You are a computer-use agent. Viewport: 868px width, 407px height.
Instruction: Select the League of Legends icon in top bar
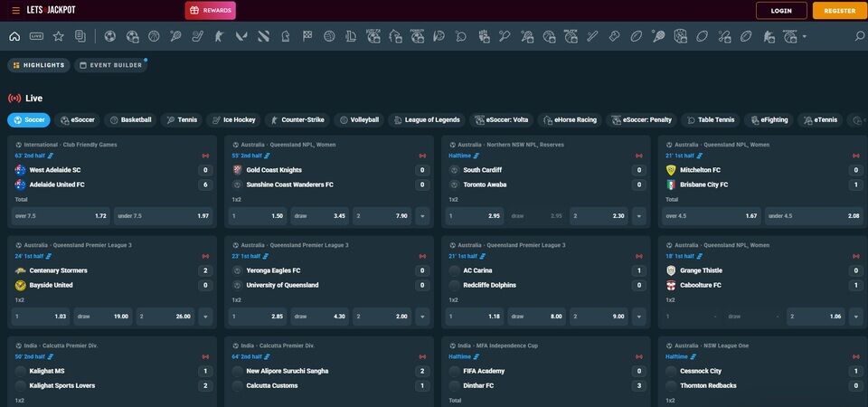point(351,36)
